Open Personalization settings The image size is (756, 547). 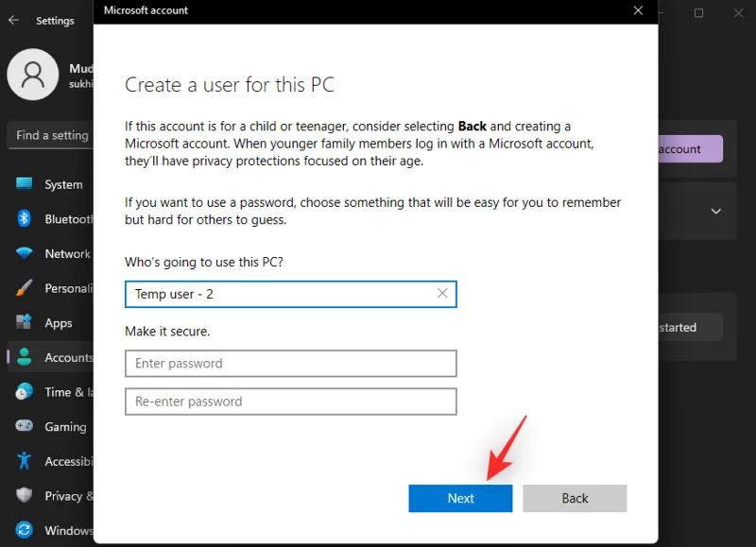coord(61,288)
